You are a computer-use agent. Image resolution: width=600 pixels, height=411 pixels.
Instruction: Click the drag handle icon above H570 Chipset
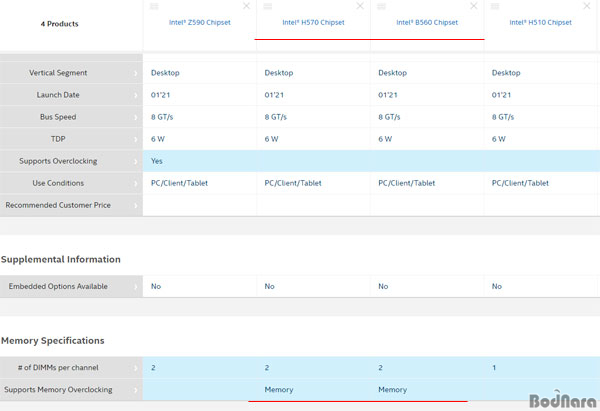pos(268,6)
